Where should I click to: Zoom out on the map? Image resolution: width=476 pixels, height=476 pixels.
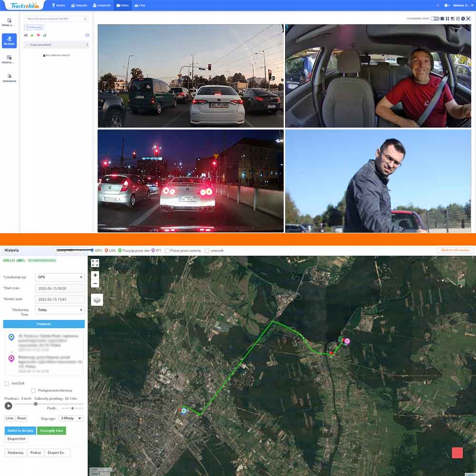(x=95, y=284)
